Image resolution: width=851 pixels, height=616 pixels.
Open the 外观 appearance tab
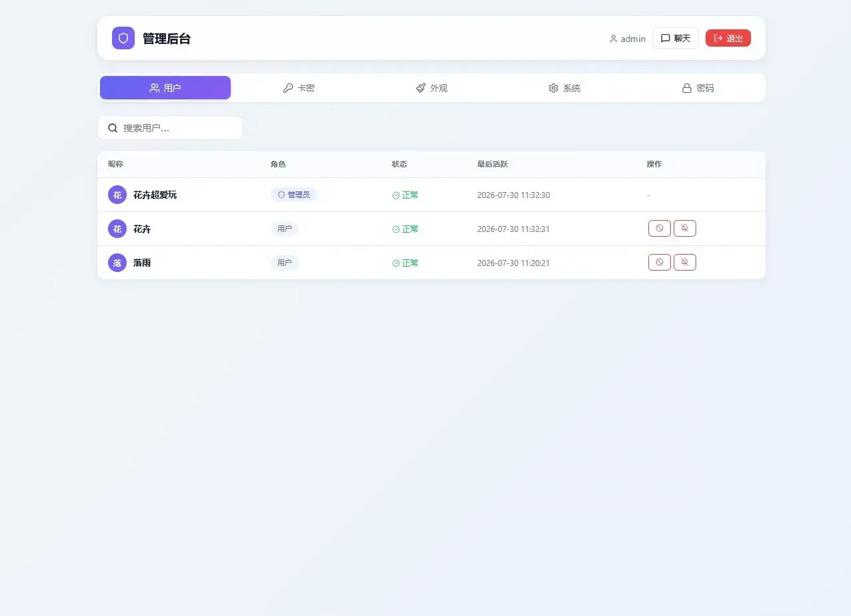pyautogui.click(x=432, y=88)
